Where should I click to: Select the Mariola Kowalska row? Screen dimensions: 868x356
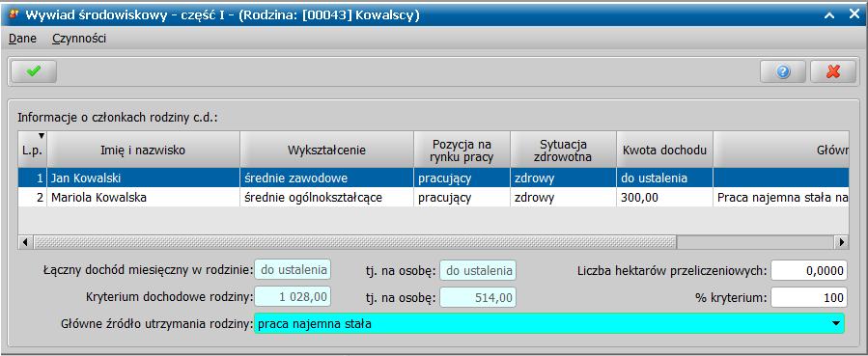coord(433,198)
